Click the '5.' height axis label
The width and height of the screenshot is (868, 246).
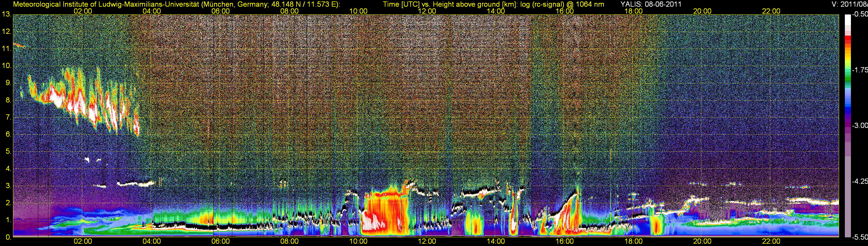click(x=8, y=152)
